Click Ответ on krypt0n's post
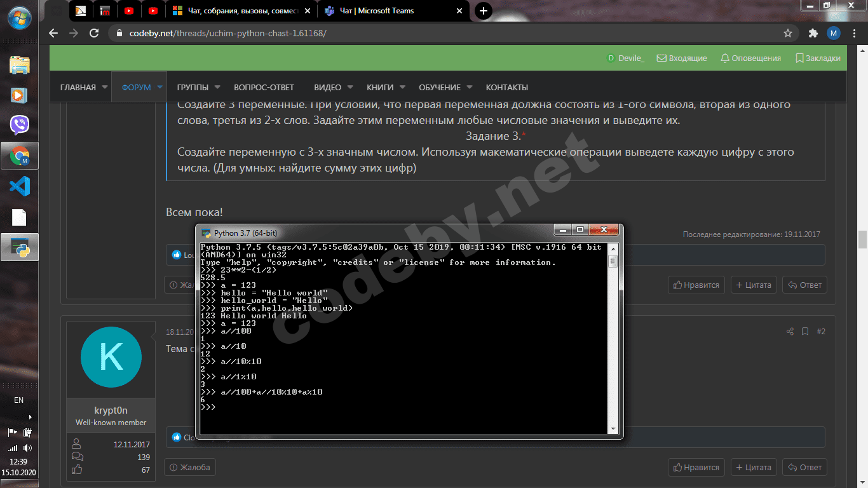The image size is (868, 488). click(805, 467)
